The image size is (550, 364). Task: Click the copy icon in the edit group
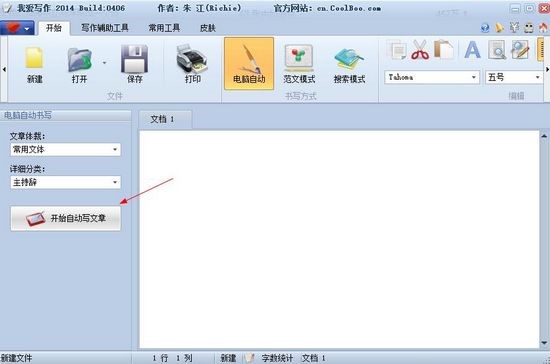(x=397, y=50)
